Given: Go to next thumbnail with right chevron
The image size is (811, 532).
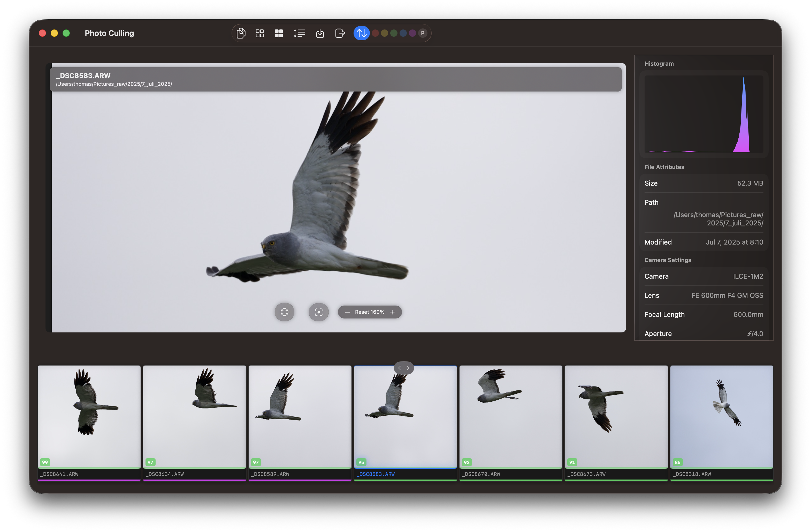Looking at the screenshot, I should coord(408,368).
